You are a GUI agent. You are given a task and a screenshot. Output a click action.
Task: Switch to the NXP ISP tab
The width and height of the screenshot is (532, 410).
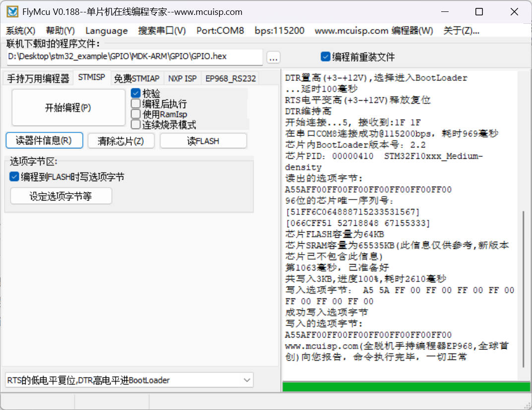coord(183,79)
